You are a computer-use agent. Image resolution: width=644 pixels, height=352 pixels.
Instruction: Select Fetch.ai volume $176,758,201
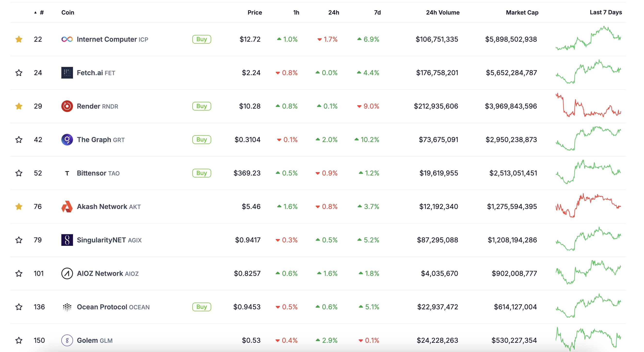pos(437,73)
